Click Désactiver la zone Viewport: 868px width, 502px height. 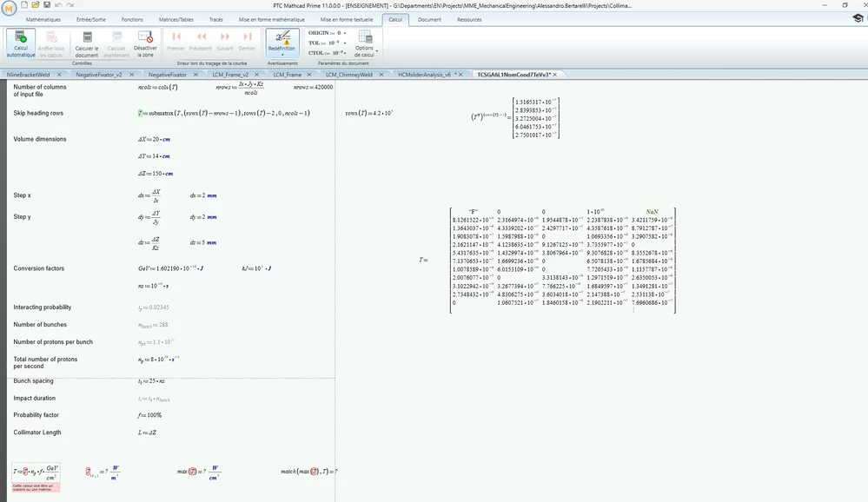pos(145,43)
